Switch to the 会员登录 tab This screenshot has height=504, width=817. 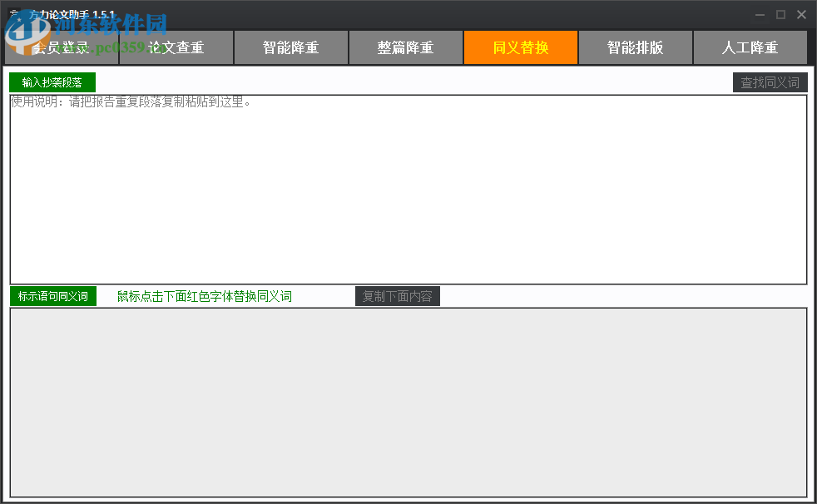pos(62,47)
